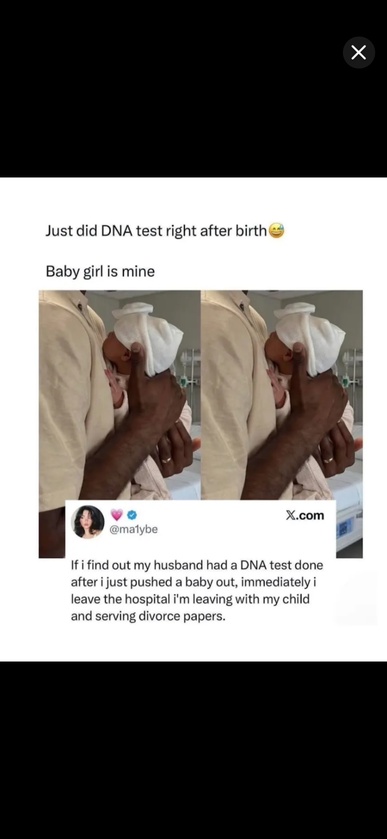Tap the blue verified badge
387x839 pixels.
tap(132, 515)
